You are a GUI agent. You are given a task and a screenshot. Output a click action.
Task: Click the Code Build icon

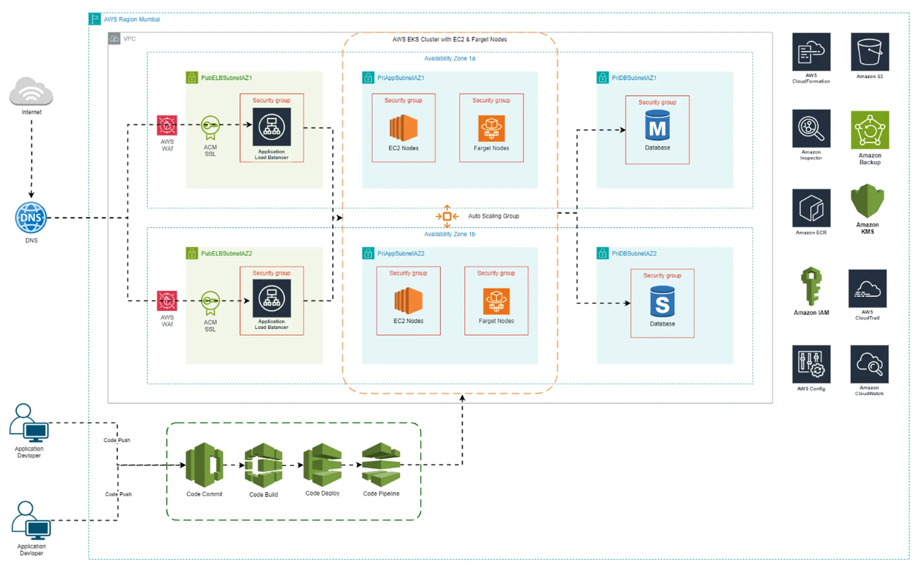tap(263, 465)
